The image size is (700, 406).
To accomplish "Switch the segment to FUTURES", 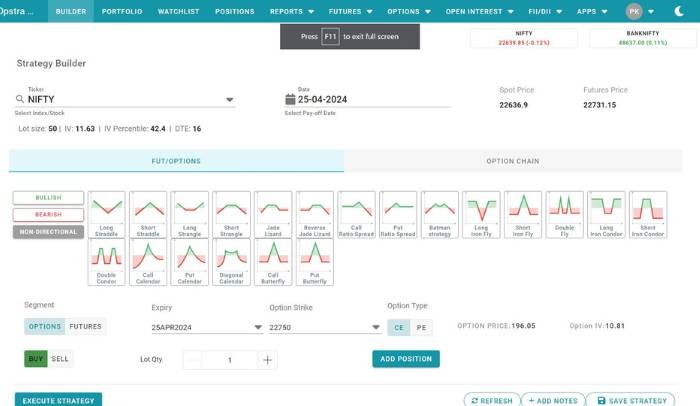I will 84,326.
